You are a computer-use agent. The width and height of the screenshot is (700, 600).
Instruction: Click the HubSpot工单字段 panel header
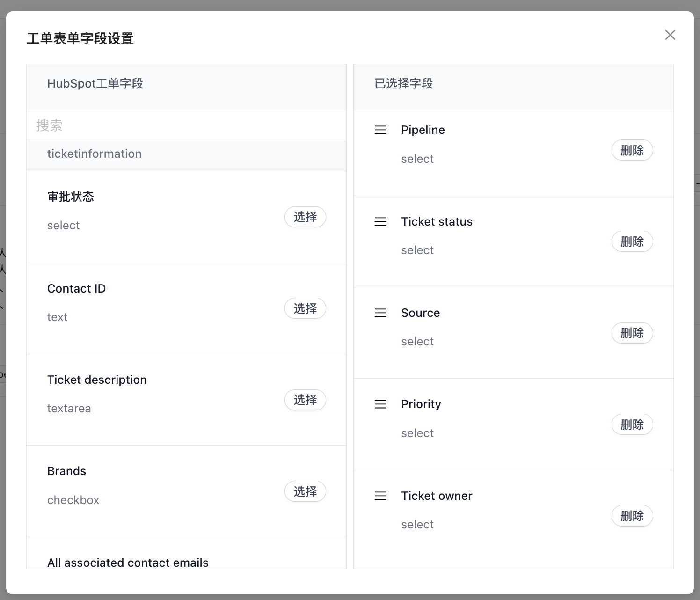[95, 83]
